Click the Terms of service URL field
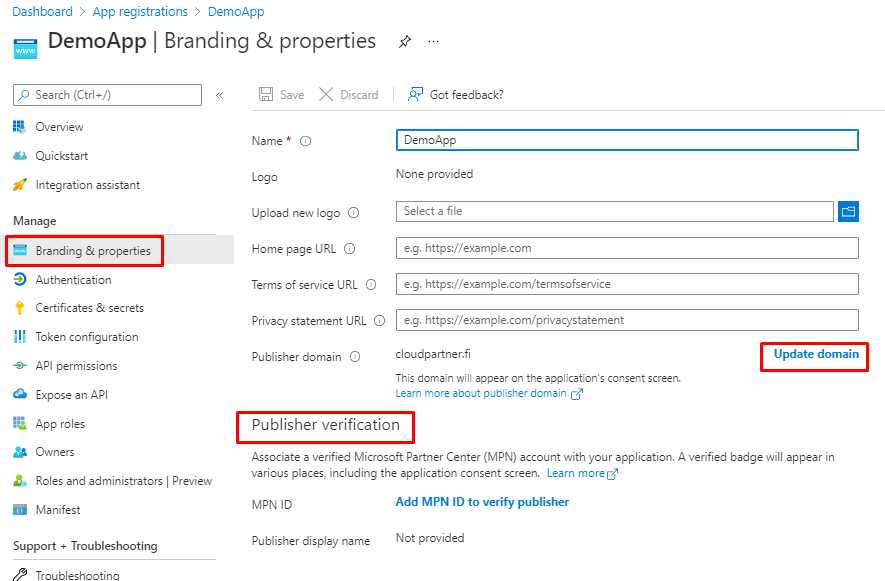Viewport: 885px width, 581px height. 627,284
